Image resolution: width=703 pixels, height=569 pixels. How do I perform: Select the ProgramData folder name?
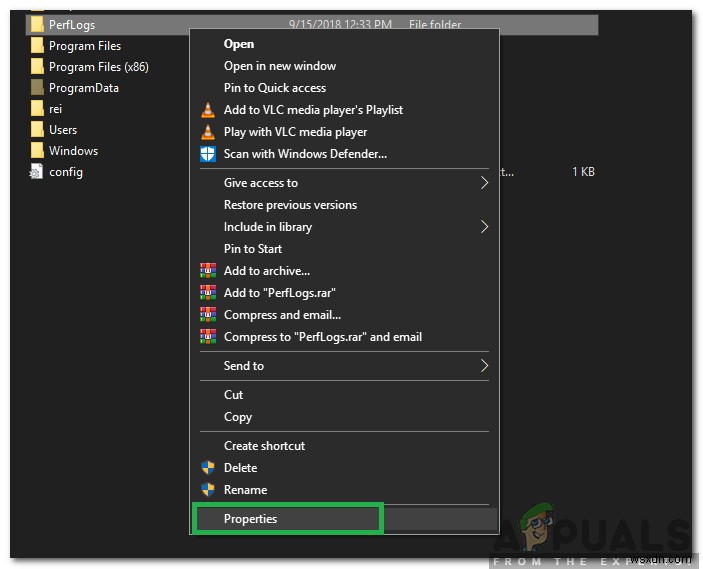(x=84, y=88)
